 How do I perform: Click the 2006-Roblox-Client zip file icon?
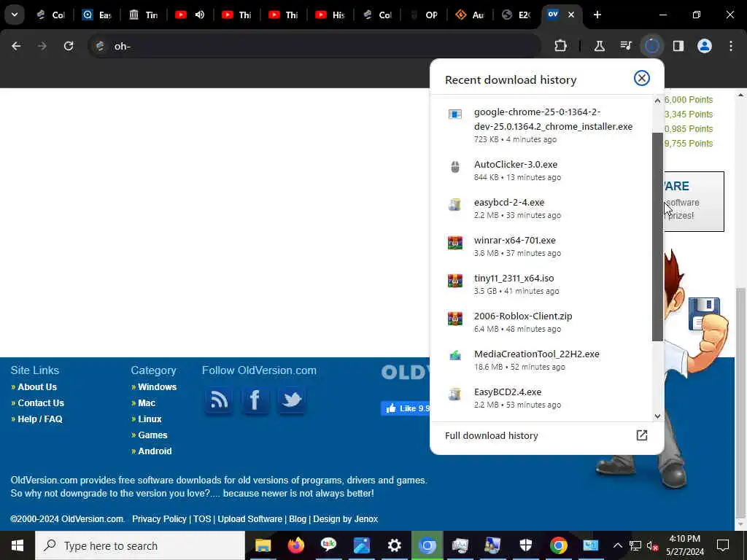click(x=455, y=318)
